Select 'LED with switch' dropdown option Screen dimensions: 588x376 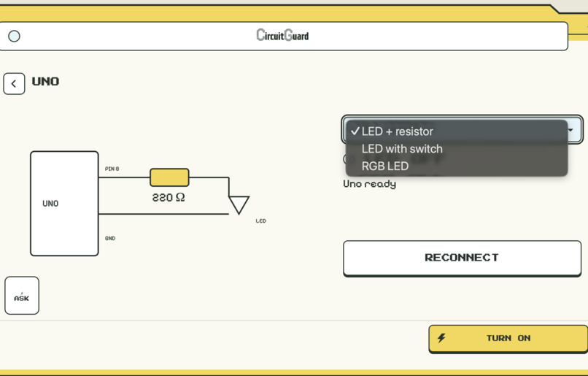point(457,149)
